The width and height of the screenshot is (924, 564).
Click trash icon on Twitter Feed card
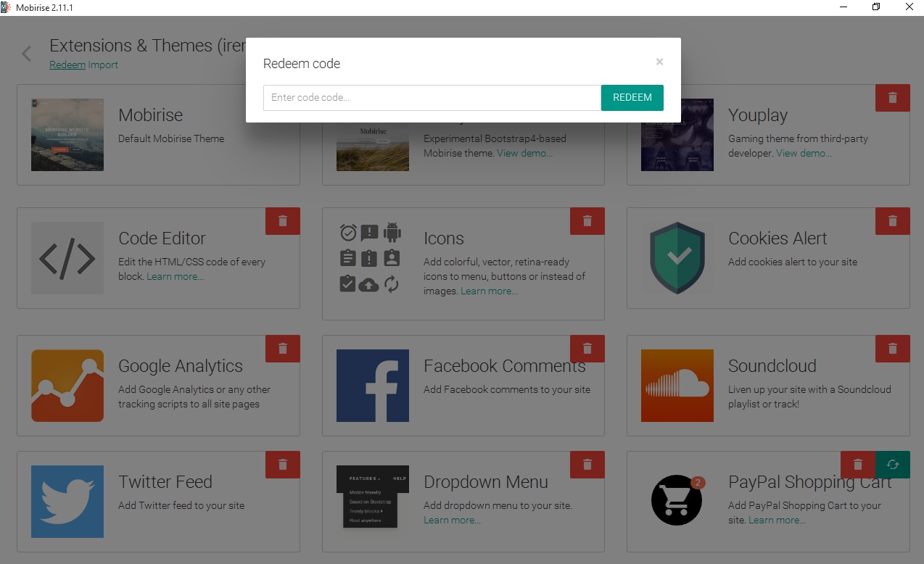[x=283, y=465]
